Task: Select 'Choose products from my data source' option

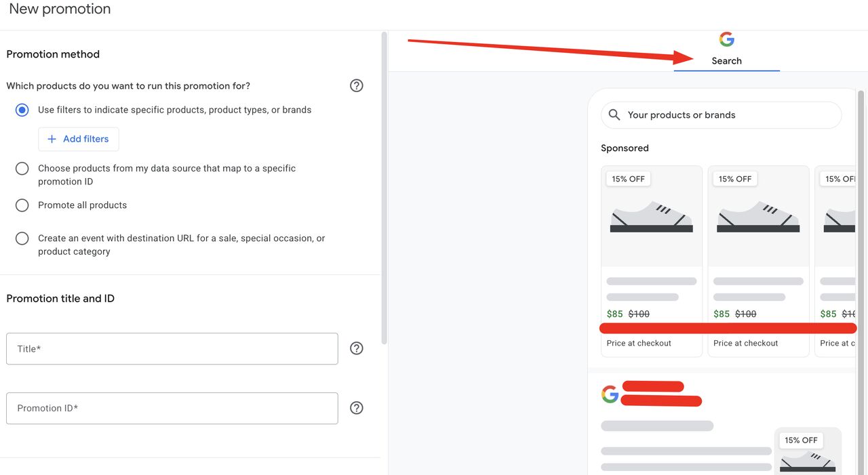Action: [22, 169]
